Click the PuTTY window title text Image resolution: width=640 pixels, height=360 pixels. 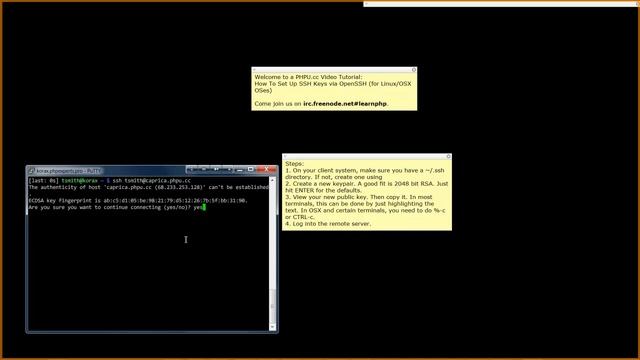coord(69,171)
